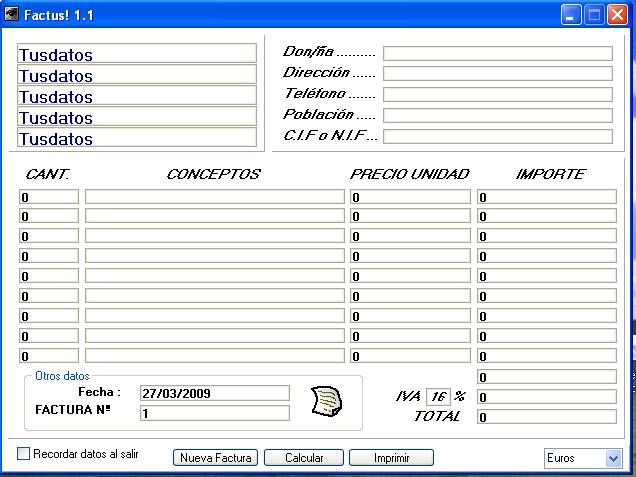Enable Recordar datos al salir checkbox
Viewport: 636px width, 477px height.
click(24, 453)
